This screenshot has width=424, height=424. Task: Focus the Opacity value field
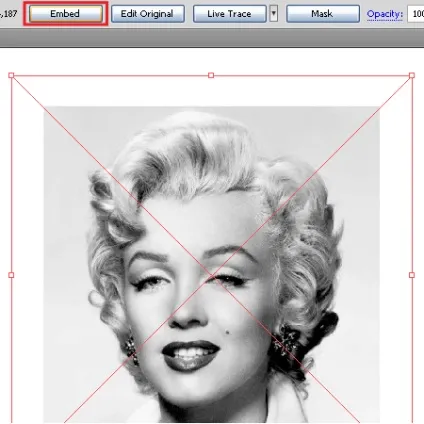pyautogui.click(x=416, y=14)
